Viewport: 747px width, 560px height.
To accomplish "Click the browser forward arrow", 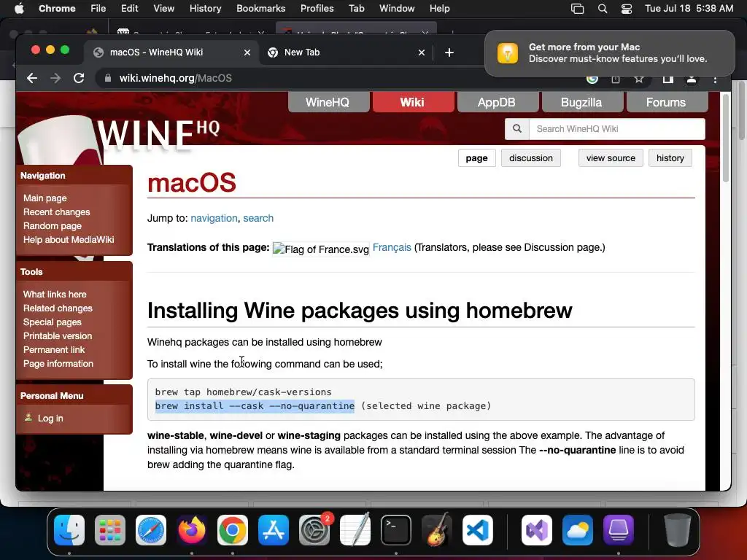I will point(55,78).
